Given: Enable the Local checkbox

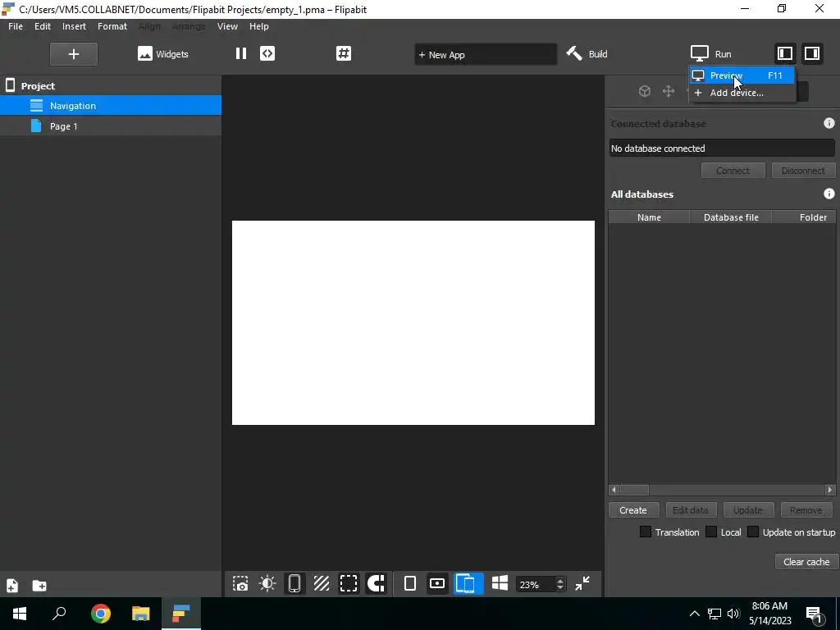Looking at the screenshot, I should (x=711, y=532).
